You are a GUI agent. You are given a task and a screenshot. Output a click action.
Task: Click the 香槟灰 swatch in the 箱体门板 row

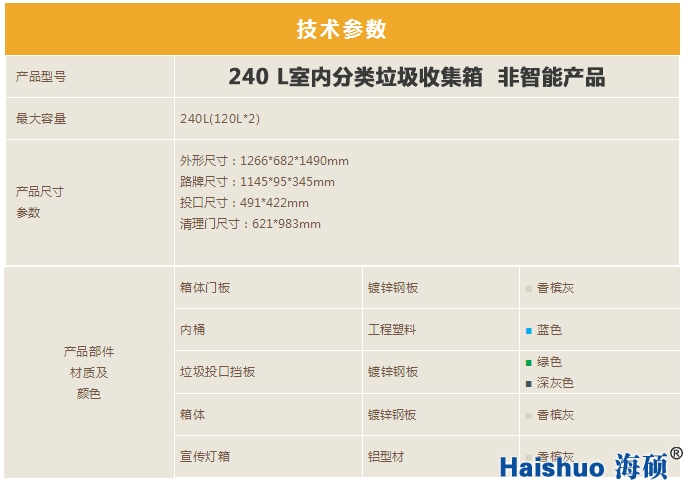[528, 289]
